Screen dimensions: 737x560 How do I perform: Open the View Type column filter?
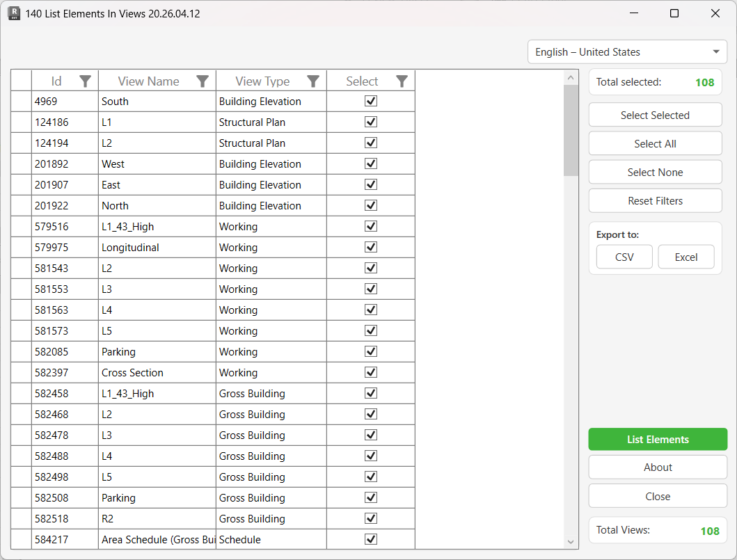click(313, 81)
